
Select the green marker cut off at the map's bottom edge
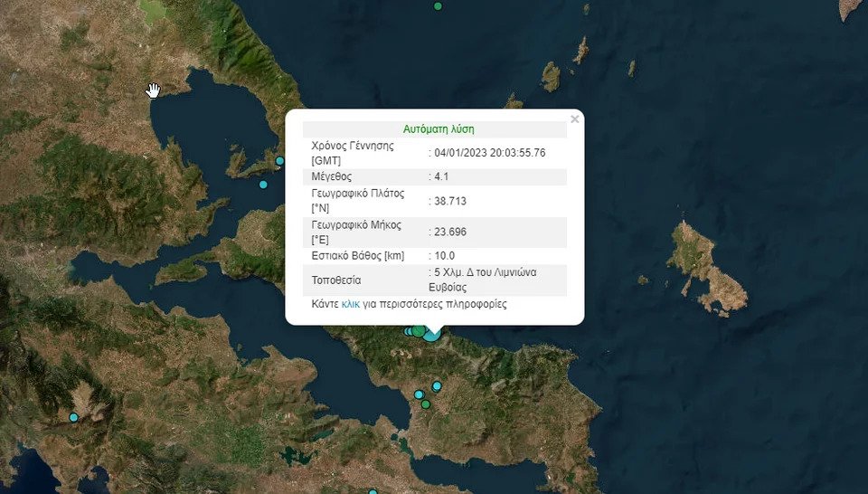(x=372, y=491)
